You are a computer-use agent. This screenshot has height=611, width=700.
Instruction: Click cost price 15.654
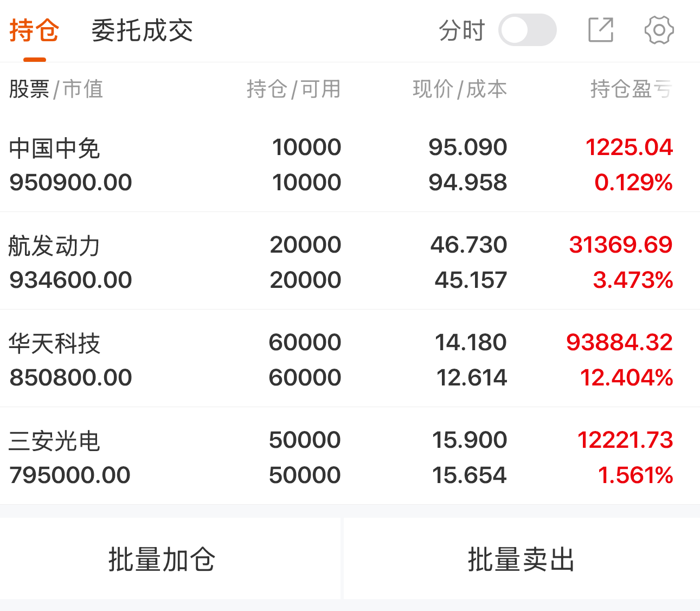point(470,475)
